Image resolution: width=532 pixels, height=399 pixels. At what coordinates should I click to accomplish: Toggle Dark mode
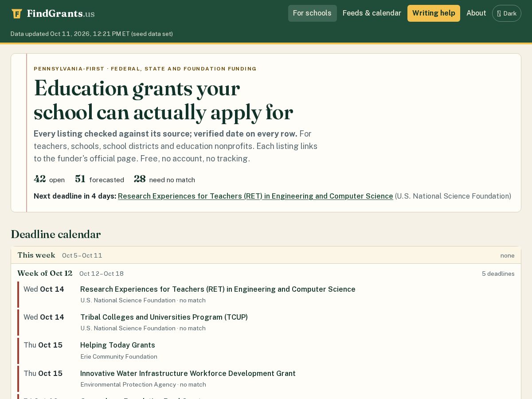pyautogui.click(x=507, y=13)
